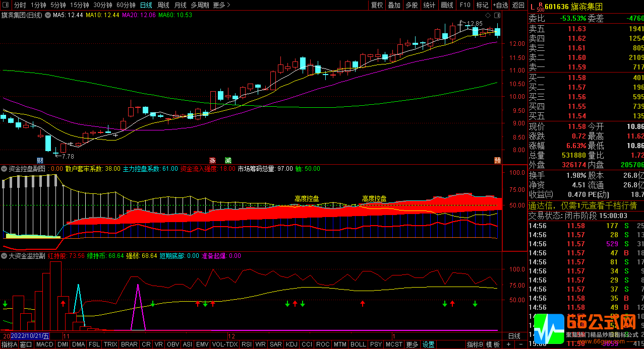Click the 预 forecast marker icon
This screenshot has width=644, height=349.
[497, 160]
